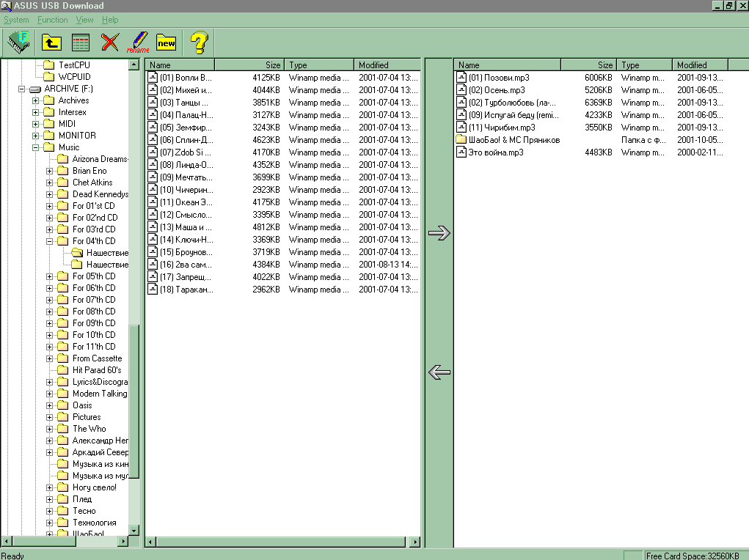
Task: Expand the Brian Eno folder
Action: point(50,171)
